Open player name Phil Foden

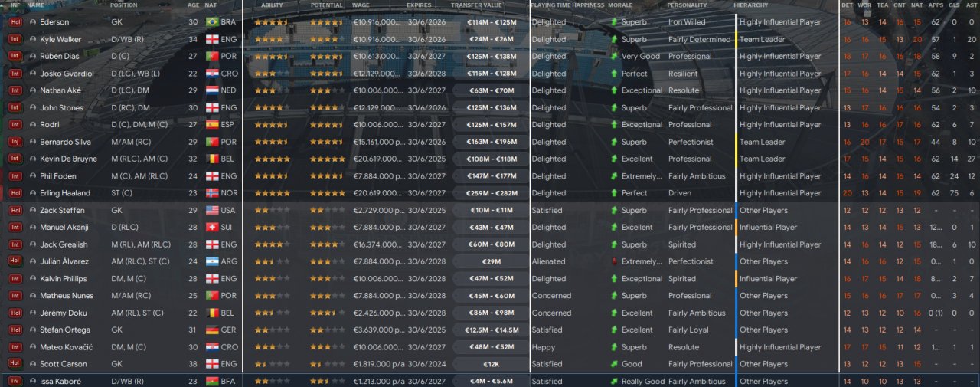[x=58, y=176]
